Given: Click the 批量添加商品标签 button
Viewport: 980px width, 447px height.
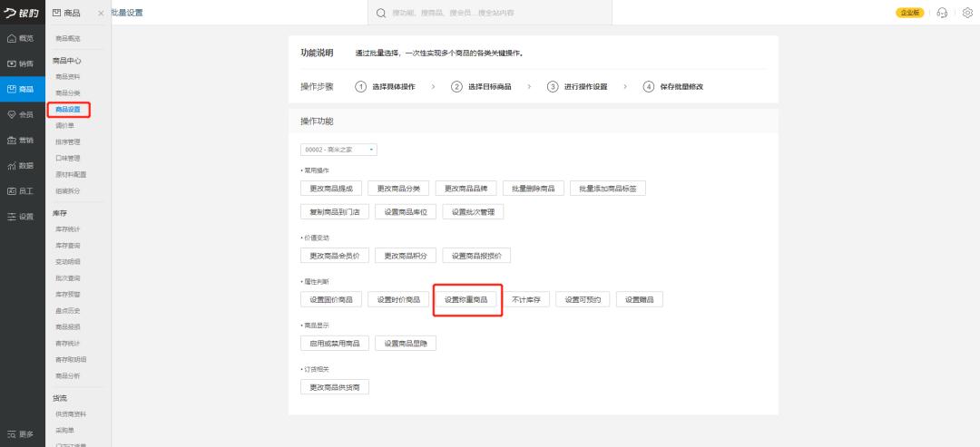Looking at the screenshot, I should pos(607,188).
